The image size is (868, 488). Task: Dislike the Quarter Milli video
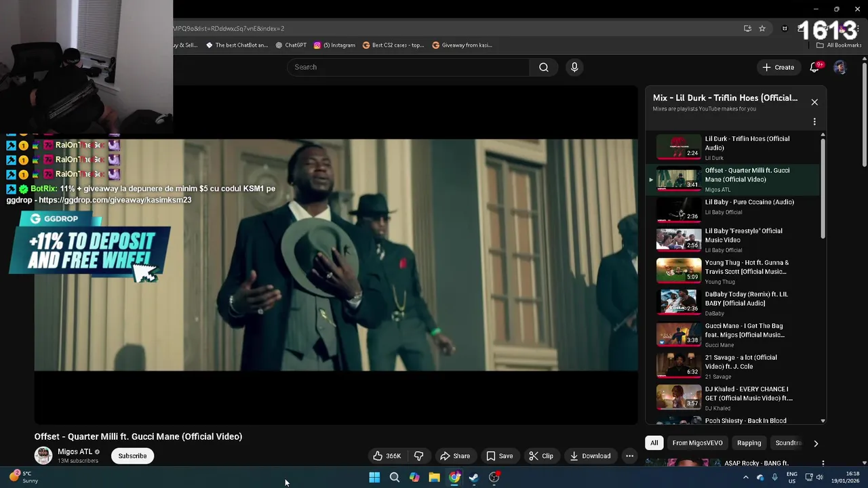point(418,456)
